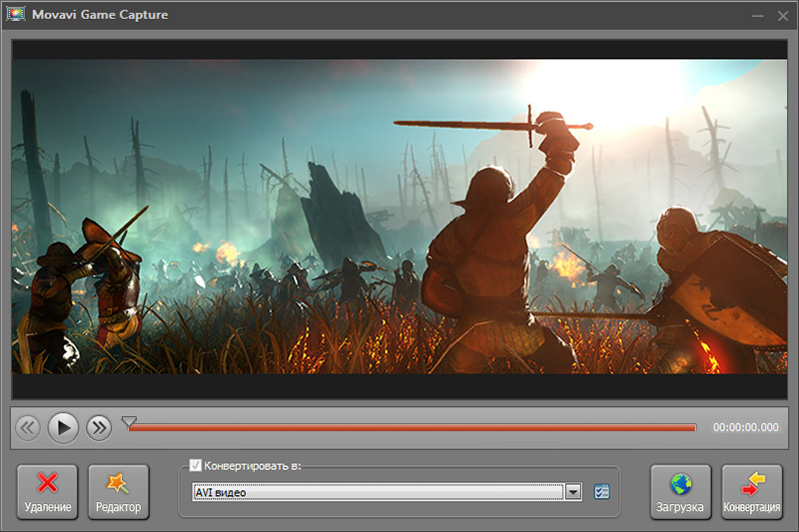The image size is (799, 532).
Task: Open the Редактор magic wand editor
Action: pyautogui.click(x=118, y=492)
